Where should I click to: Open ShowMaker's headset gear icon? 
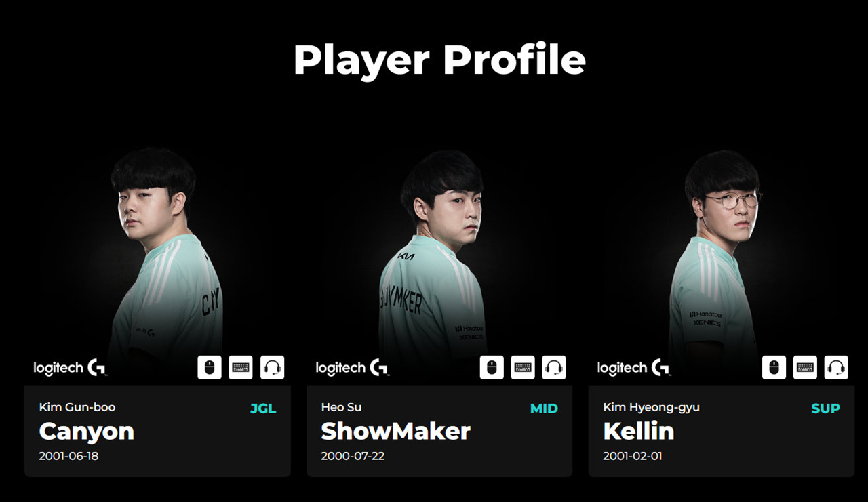point(554,367)
